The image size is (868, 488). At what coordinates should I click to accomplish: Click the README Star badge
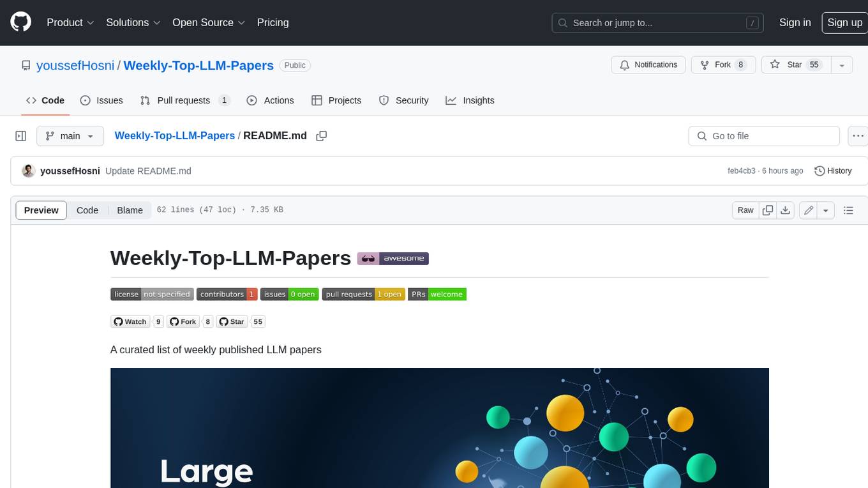[232, 322]
